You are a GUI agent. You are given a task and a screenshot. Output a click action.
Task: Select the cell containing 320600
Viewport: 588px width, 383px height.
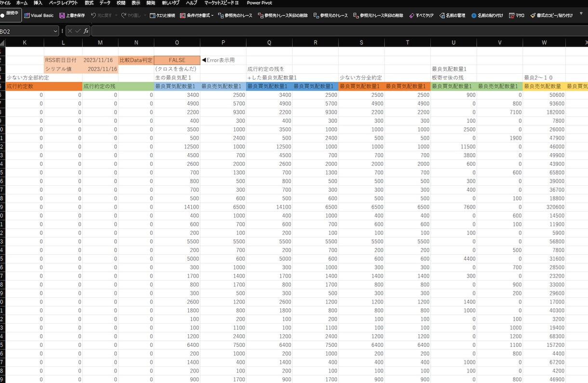click(x=544, y=207)
